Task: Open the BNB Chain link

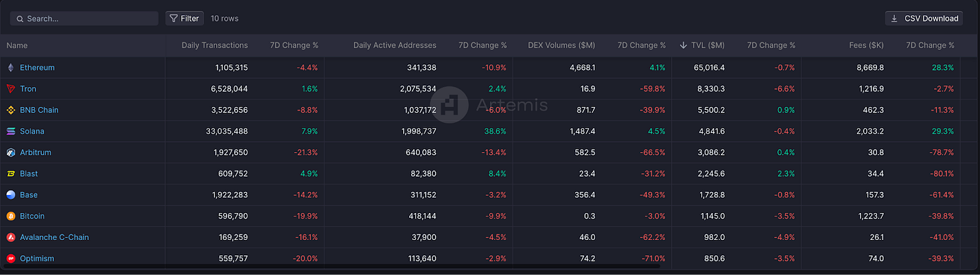Action: click(x=39, y=110)
